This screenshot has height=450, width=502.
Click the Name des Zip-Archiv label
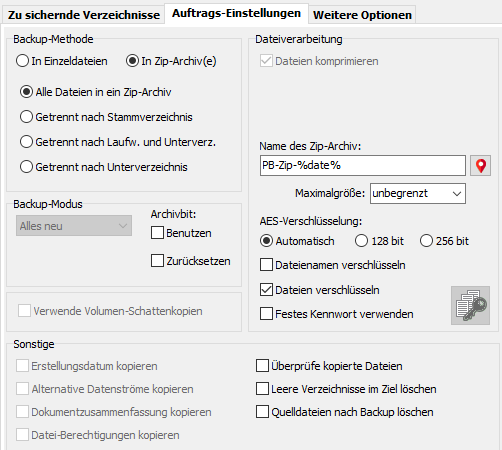[310, 146]
